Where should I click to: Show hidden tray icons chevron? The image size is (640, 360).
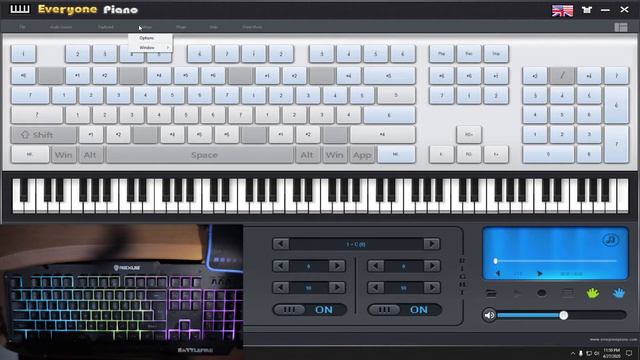pos(572,353)
